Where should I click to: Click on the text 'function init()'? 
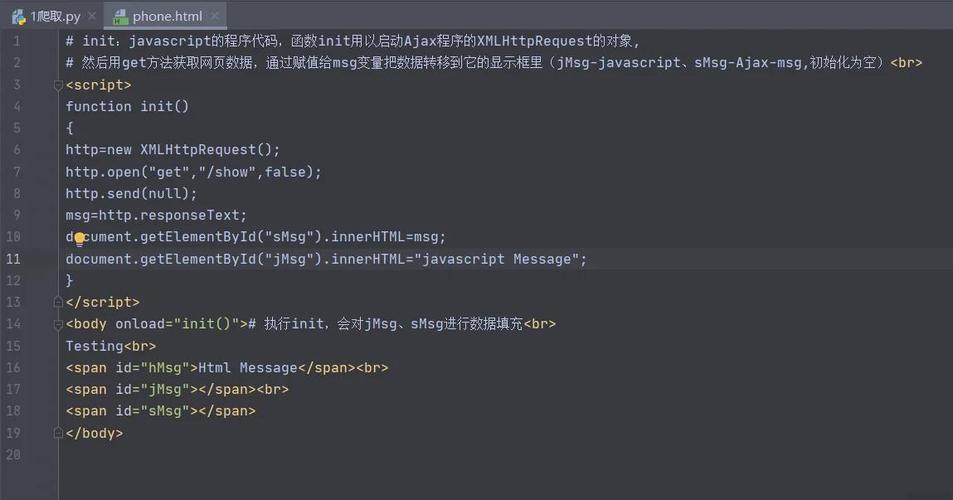(x=127, y=106)
